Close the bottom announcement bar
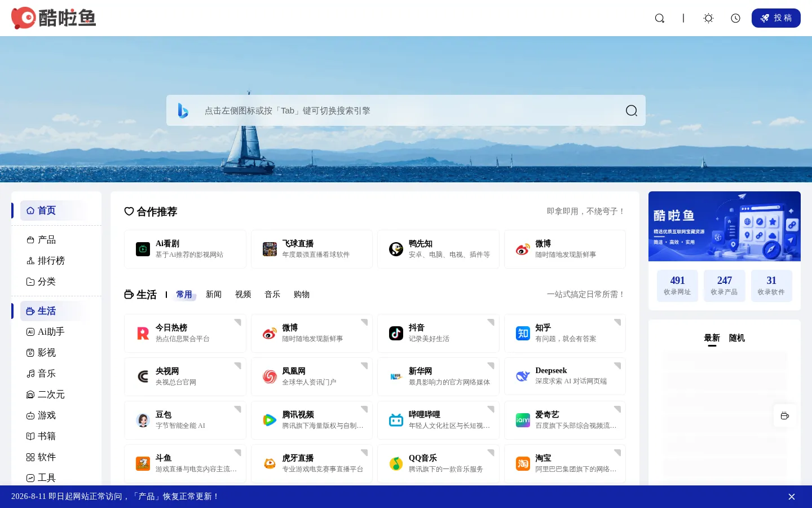The image size is (812, 508). 792,497
